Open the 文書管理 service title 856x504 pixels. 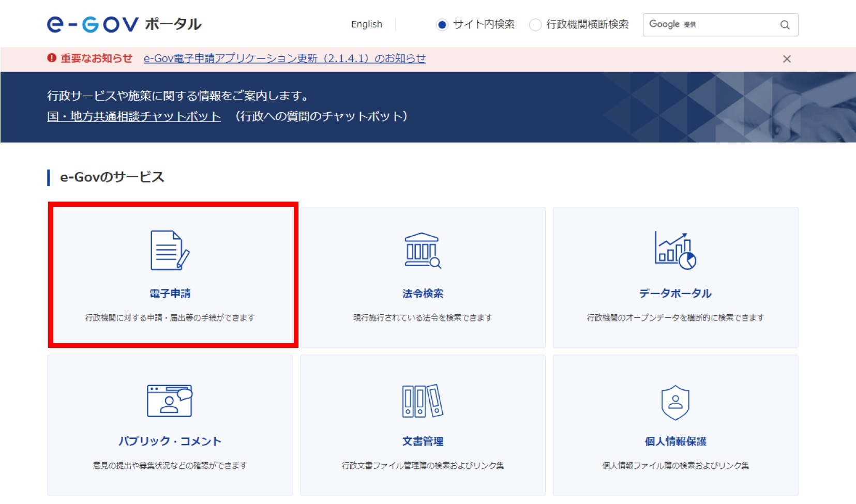[x=423, y=441]
